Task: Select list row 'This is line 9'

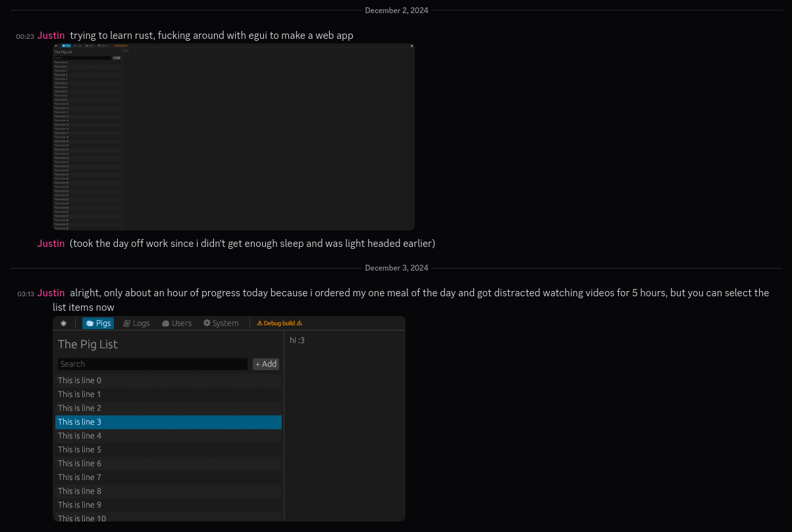Action: [169, 505]
